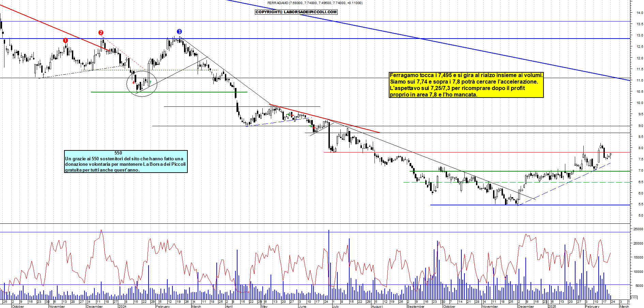
Task: Click the 6.5 price axis label
Action: pos(641,182)
